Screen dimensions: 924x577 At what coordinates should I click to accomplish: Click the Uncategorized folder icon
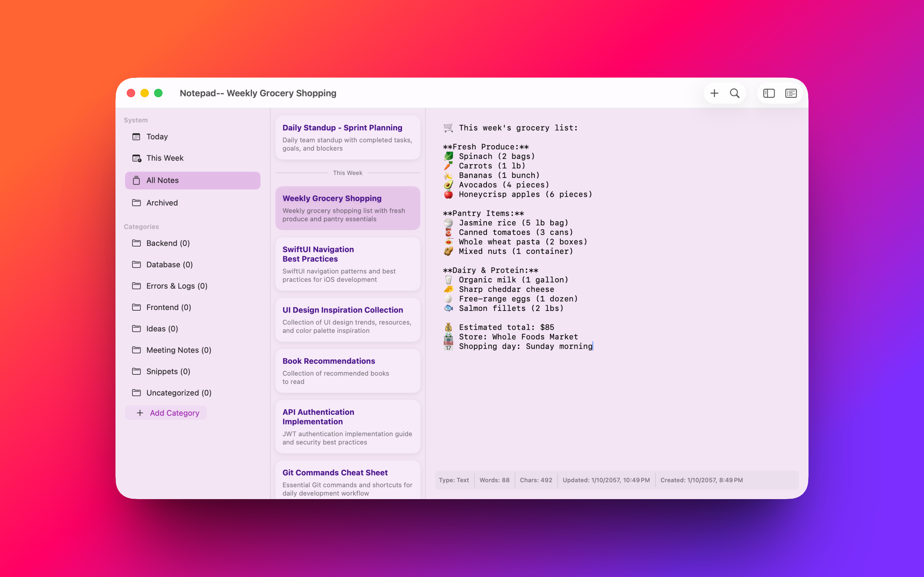[136, 392]
